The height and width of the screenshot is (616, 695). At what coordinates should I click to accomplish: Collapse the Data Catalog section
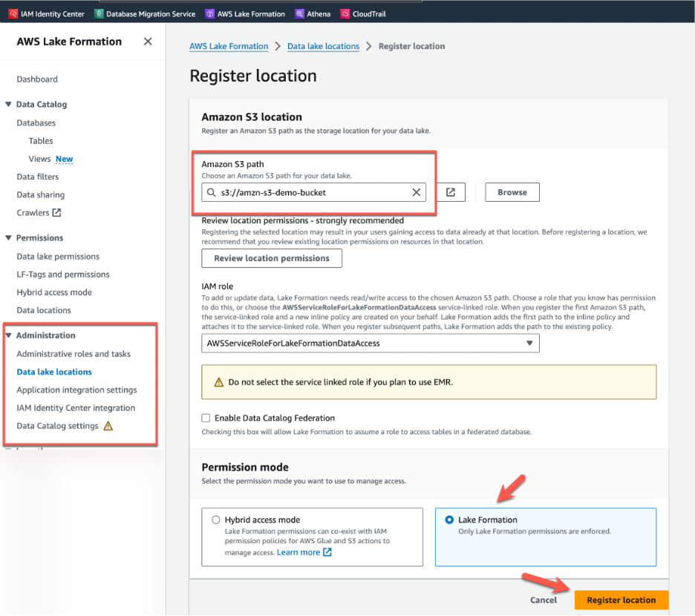point(8,104)
